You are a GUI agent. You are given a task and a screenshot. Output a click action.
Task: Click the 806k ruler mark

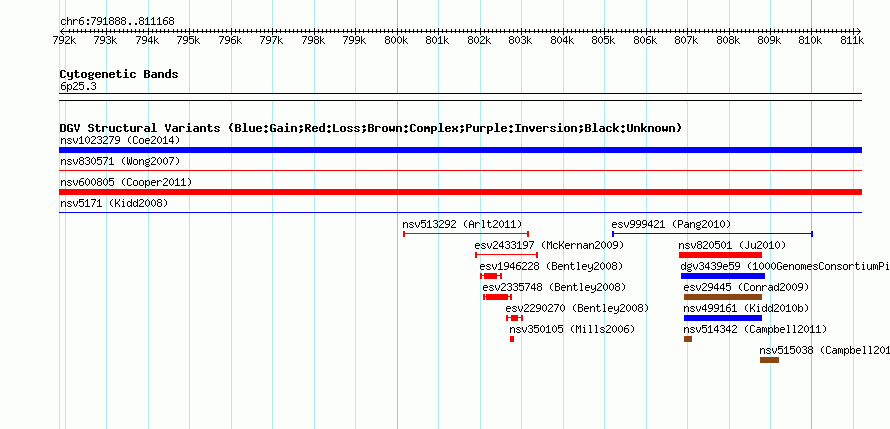click(645, 40)
